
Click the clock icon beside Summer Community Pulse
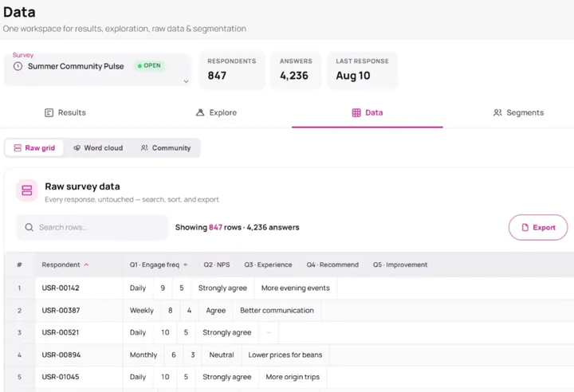tap(18, 66)
